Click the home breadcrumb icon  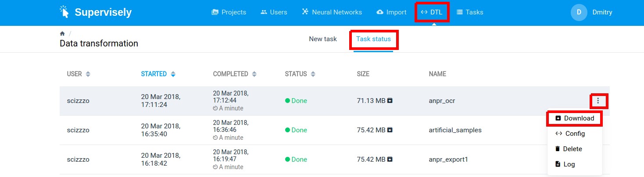62,34
